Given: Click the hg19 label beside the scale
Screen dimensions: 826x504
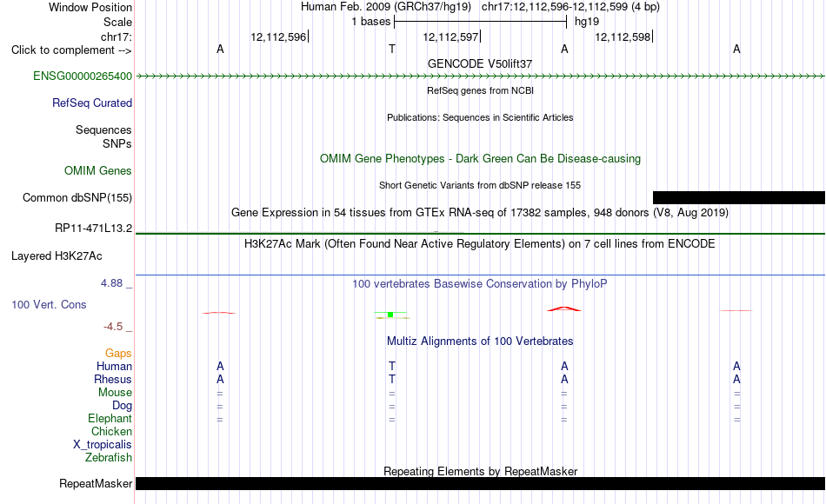Looking at the screenshot, I should click(587, 22).
